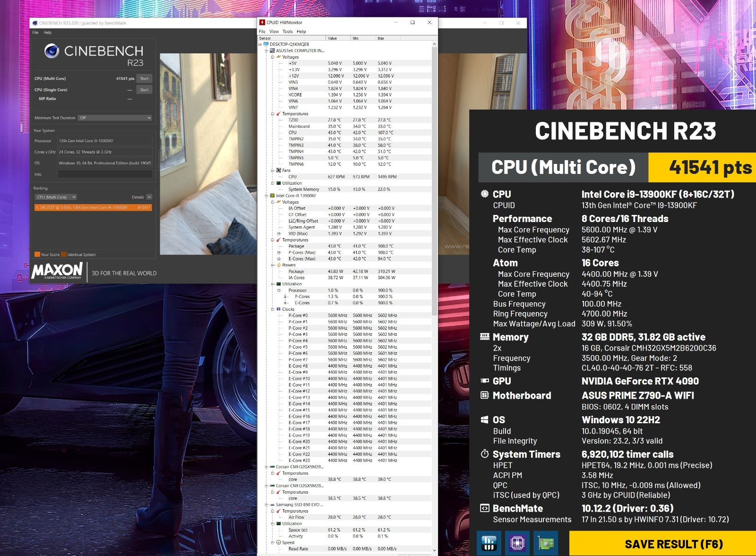Select the Air Flow temperature row
This screenshot has height=556, width=756.
coord(344,517)
